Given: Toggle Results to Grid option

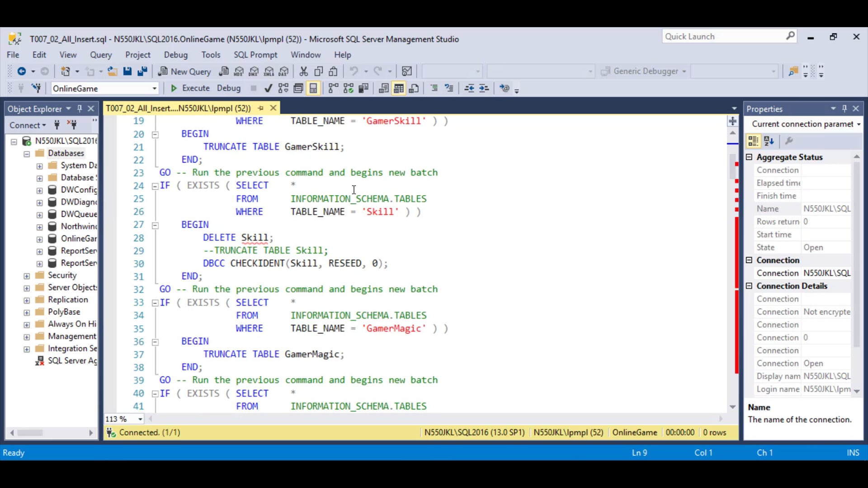Looking at the screenshot, I should click(x=398, y=89).
